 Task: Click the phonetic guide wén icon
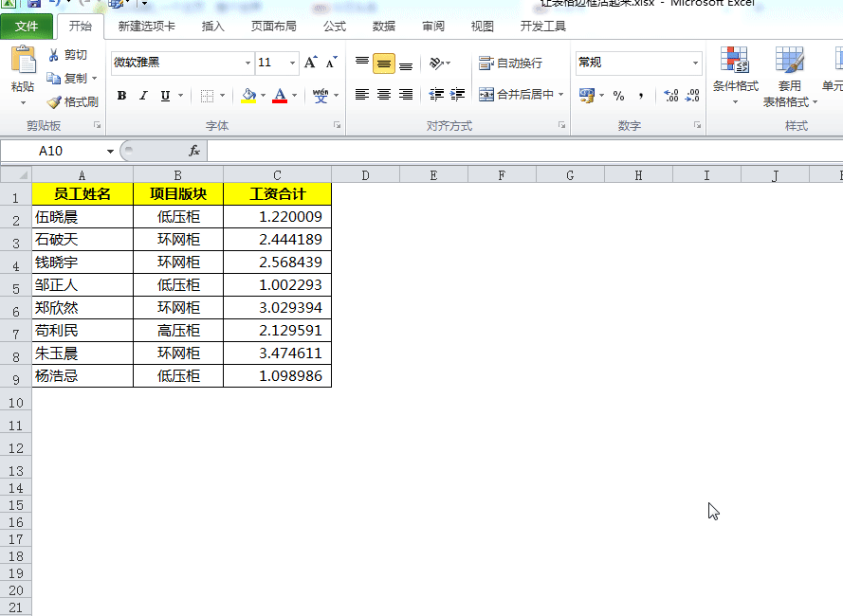(321, 96)
